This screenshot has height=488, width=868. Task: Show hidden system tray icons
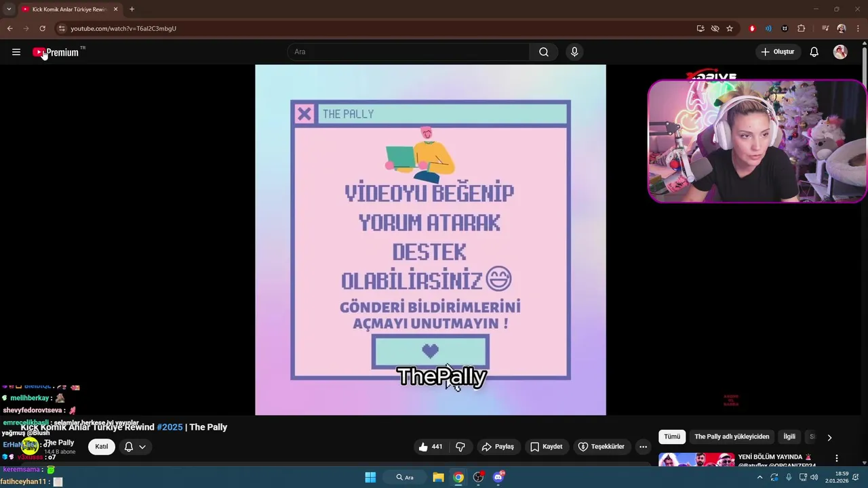point(759,477)
